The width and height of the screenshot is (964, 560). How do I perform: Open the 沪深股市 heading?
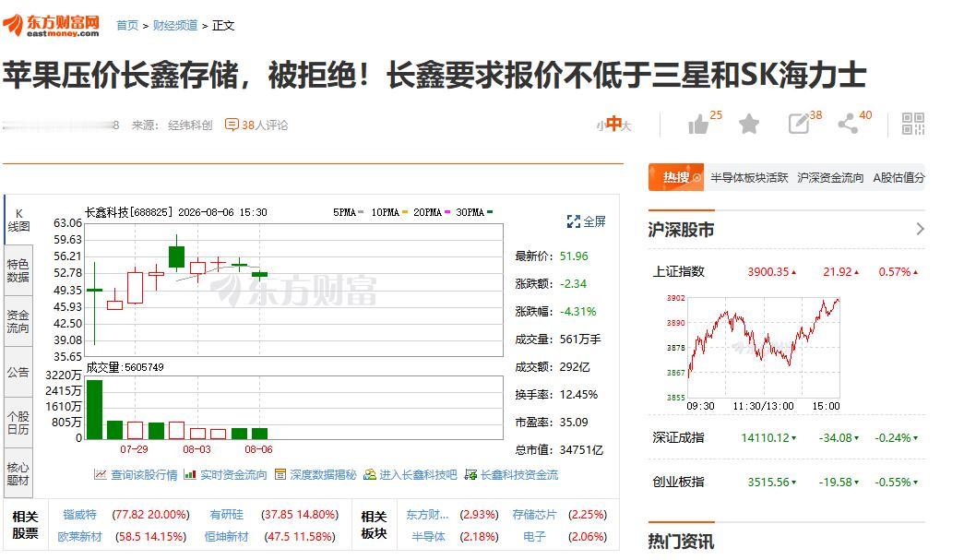click(x=681, y=230)
